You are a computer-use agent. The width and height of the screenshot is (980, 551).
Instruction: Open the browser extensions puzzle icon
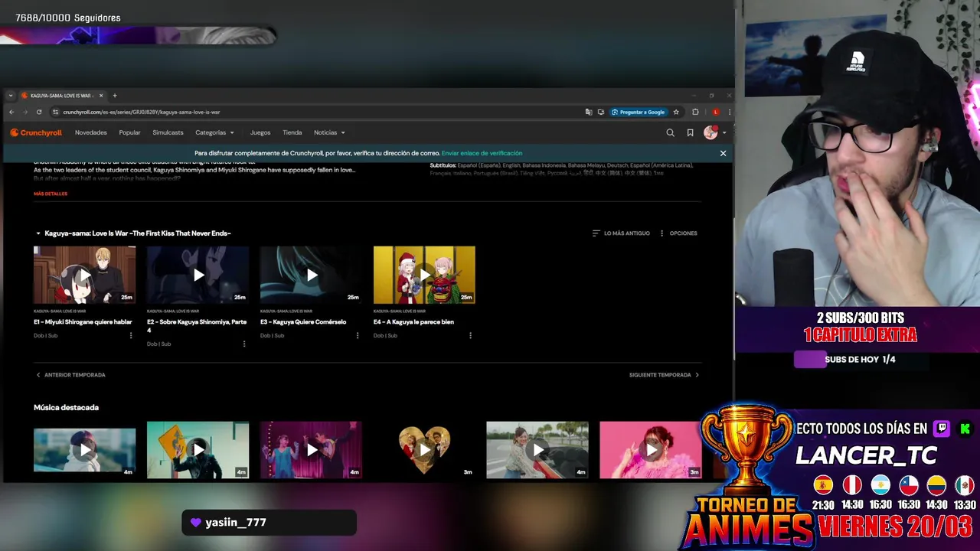[x=695, y=112]
